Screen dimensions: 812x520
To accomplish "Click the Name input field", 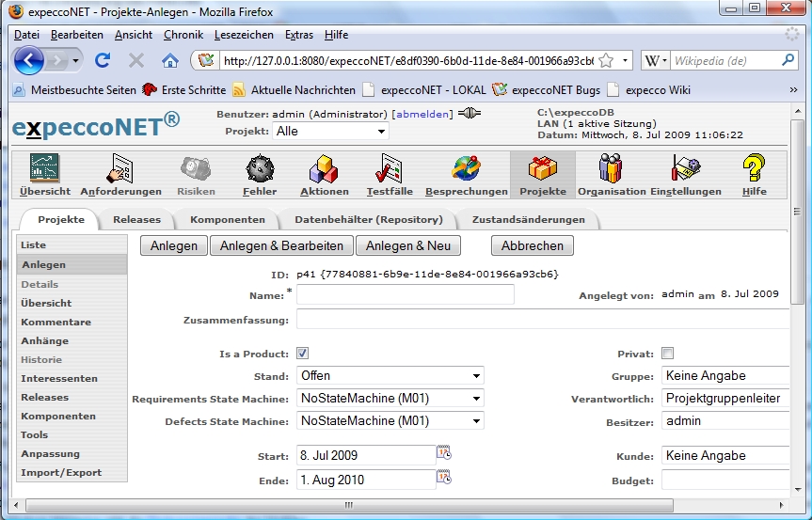I will 406,295.
